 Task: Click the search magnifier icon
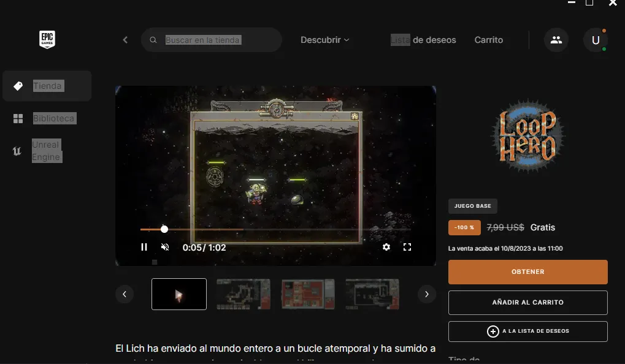[153, 40]
